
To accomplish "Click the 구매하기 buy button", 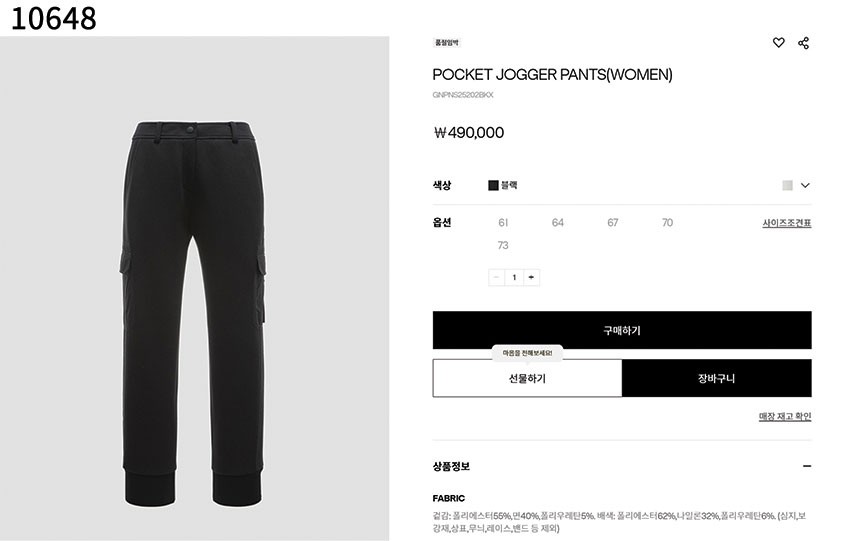I will tap(622, 330).
